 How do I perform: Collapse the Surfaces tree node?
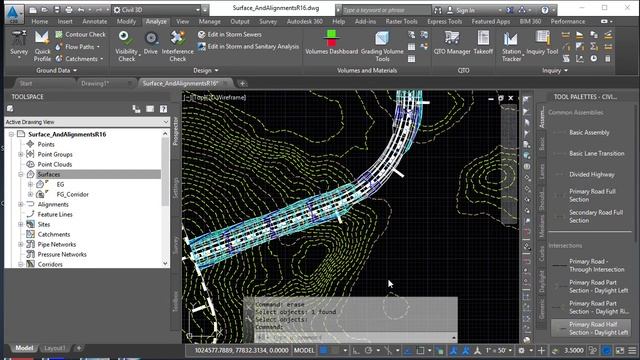(x=20, y=174)
